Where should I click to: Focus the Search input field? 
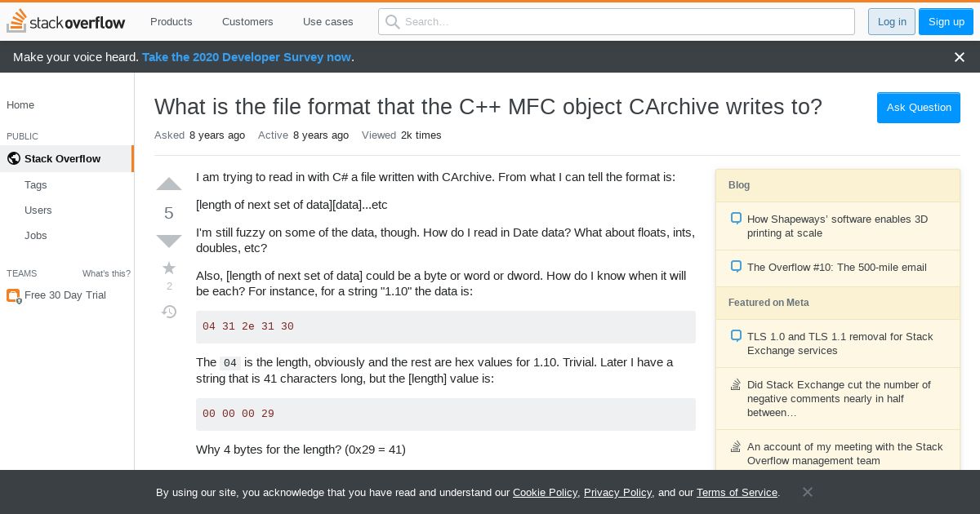[617, 21]
